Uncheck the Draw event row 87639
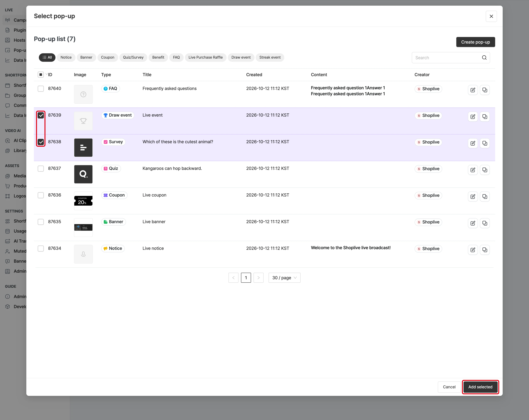This screenshot has height=420, width=529. pos(41,115)
